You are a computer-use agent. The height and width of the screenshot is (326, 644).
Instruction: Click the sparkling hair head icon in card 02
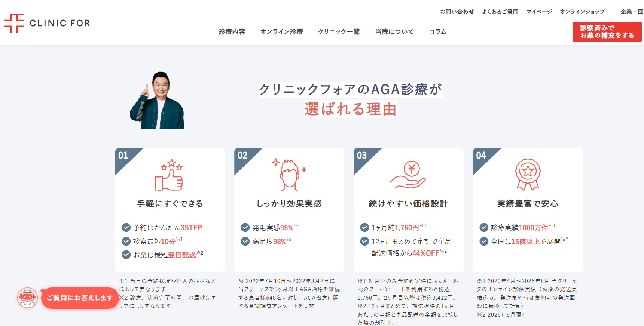(289, 175)
